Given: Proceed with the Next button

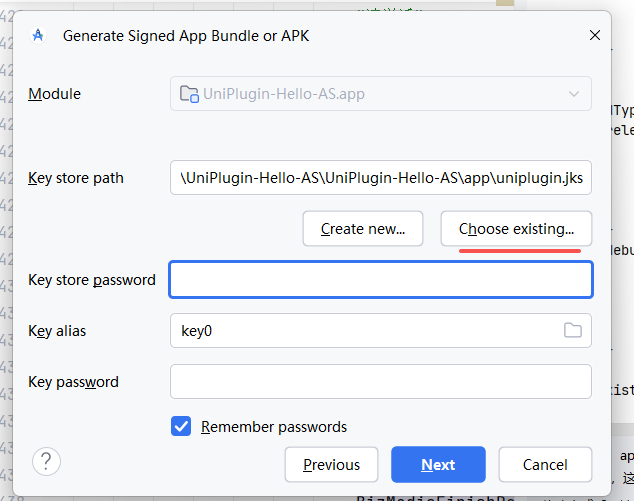Looking at the screenshot, I should 438,464.
